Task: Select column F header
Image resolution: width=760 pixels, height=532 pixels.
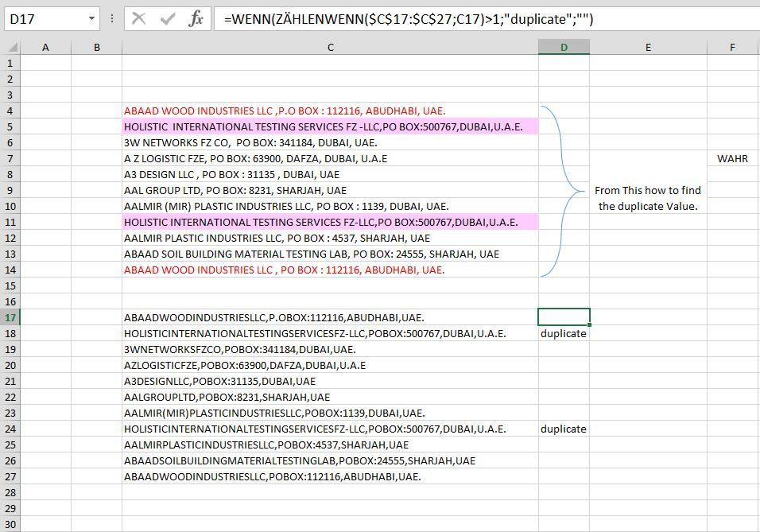Action: (731, 47)
